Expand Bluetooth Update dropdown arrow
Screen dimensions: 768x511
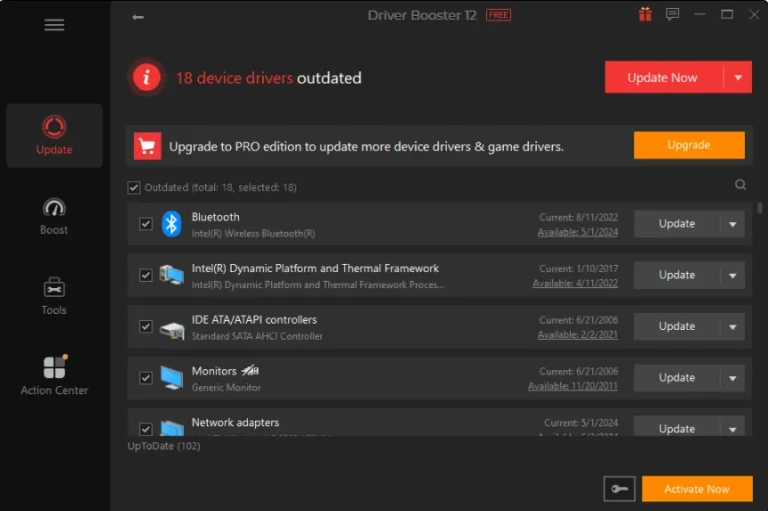[x=733, y=224]
